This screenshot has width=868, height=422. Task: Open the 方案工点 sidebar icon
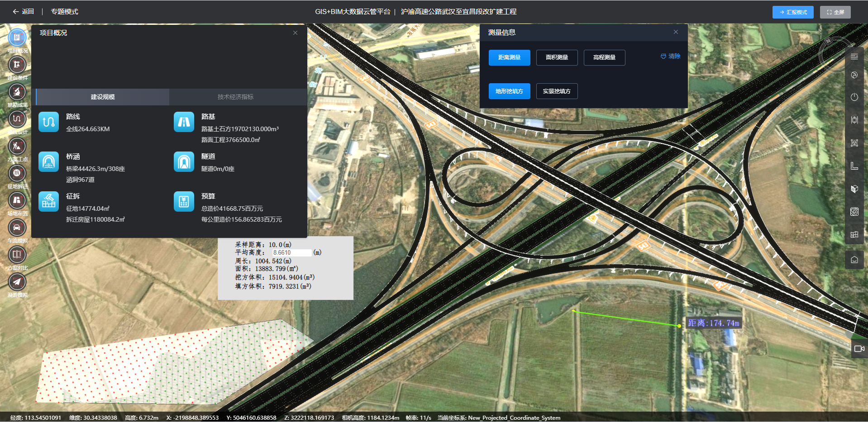click(17, 147)
